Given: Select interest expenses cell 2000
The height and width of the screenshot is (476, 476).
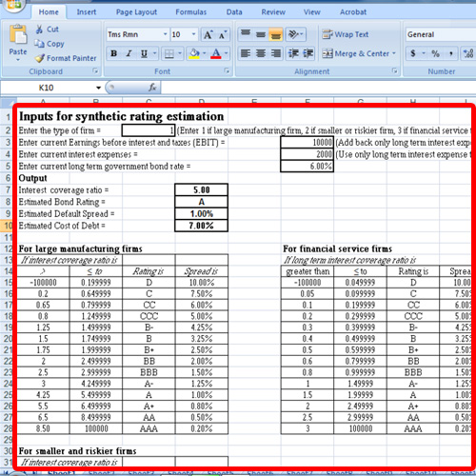Looking at the screenshot, I should point(307,154).
